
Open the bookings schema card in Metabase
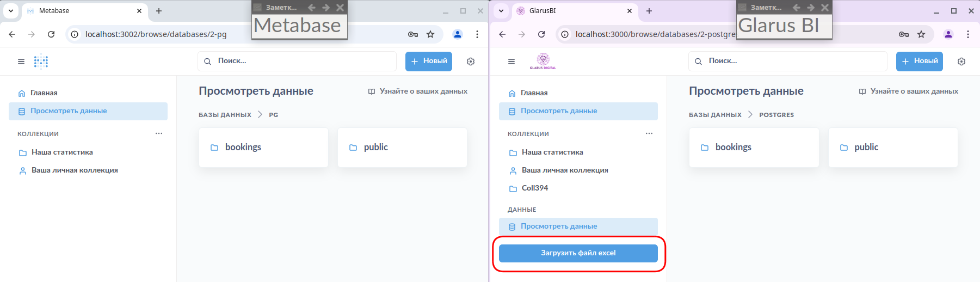(263, 148)
